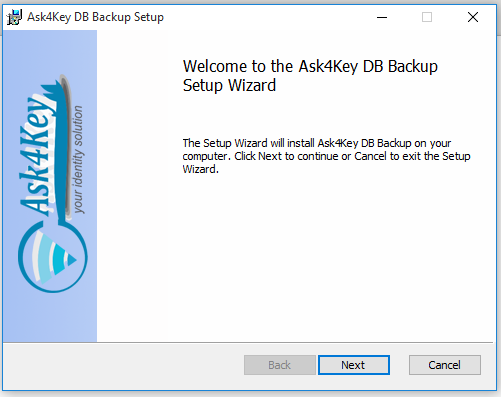Click the disabled maximize button
The width and height of the screenshot is (501, 397).
(x=427, y=17)
